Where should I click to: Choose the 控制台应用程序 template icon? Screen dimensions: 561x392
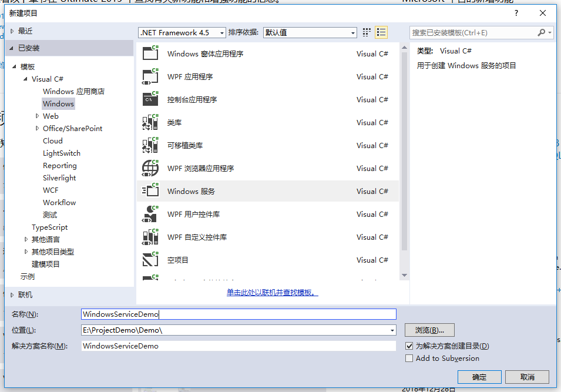click(x=150, y=99)
